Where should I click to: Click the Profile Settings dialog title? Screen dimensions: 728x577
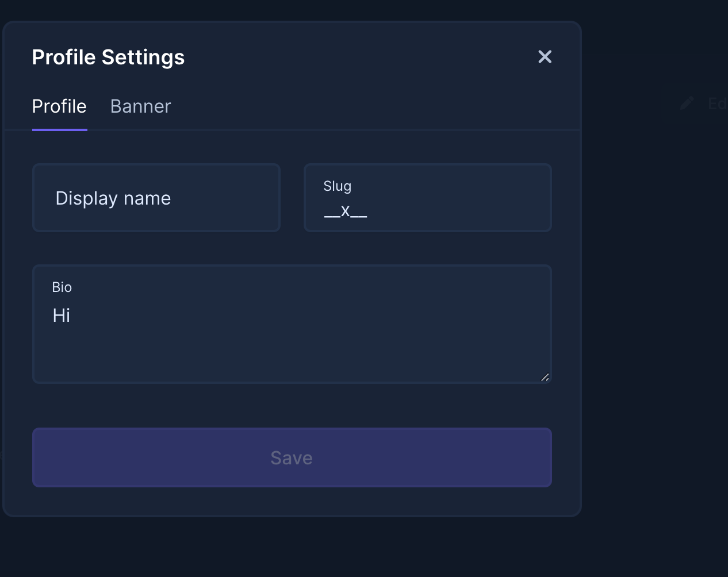point(108,57)
